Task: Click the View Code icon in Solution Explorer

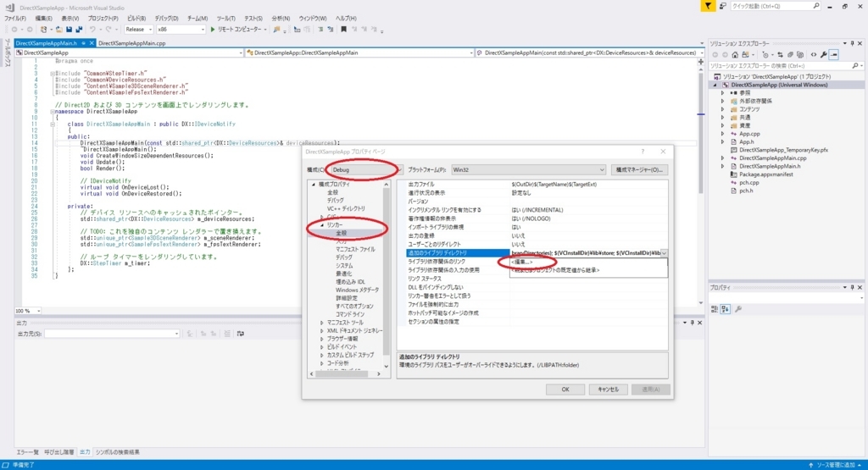Action: [x=813, y=55]
